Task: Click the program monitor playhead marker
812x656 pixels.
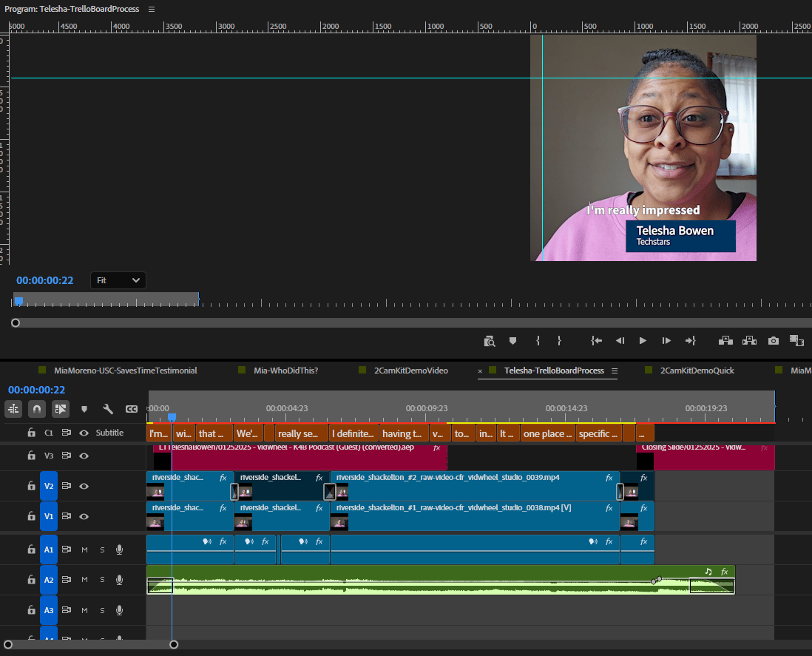Action: [18, 301]
